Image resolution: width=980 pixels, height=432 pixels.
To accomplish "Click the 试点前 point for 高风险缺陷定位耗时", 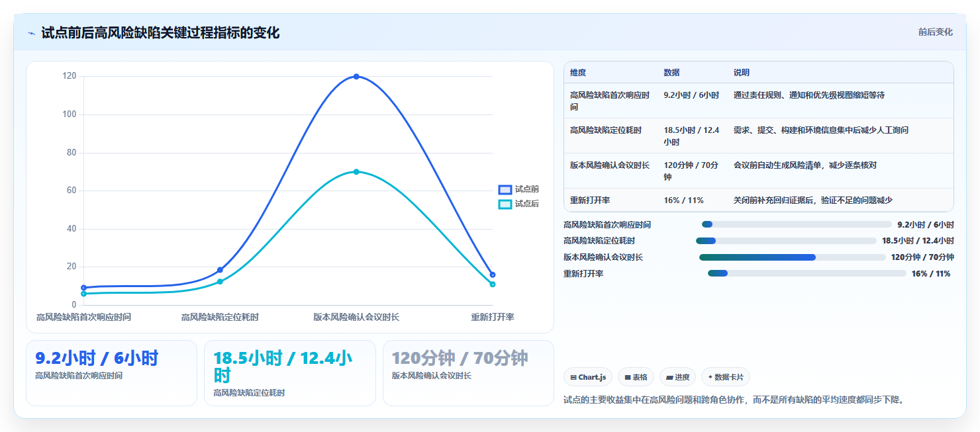I will [220, 270].
